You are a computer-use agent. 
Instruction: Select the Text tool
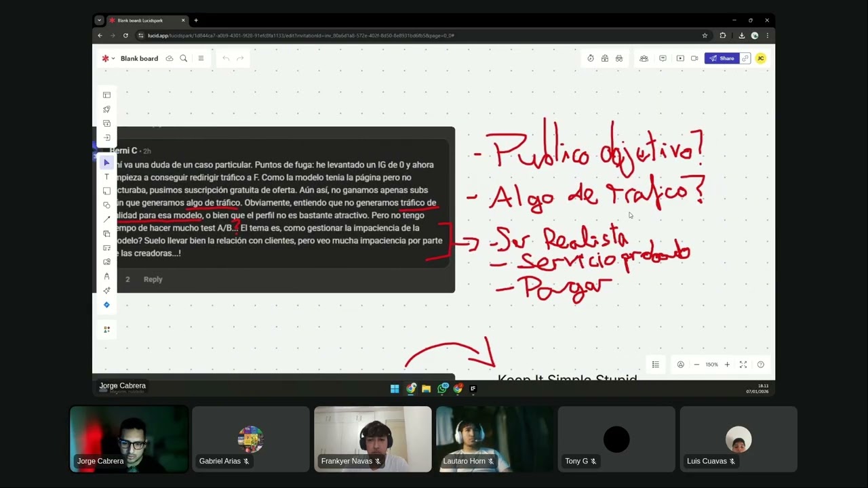(106, 177)
